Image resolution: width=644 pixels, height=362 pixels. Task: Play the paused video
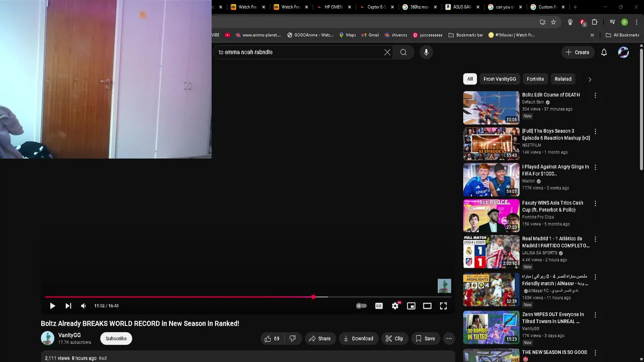(52, 306)
